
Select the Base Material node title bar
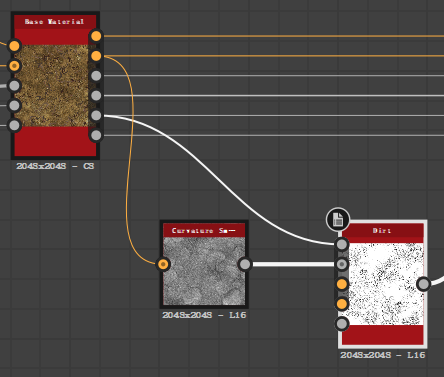pyautogui.click(x=55, y=22)
